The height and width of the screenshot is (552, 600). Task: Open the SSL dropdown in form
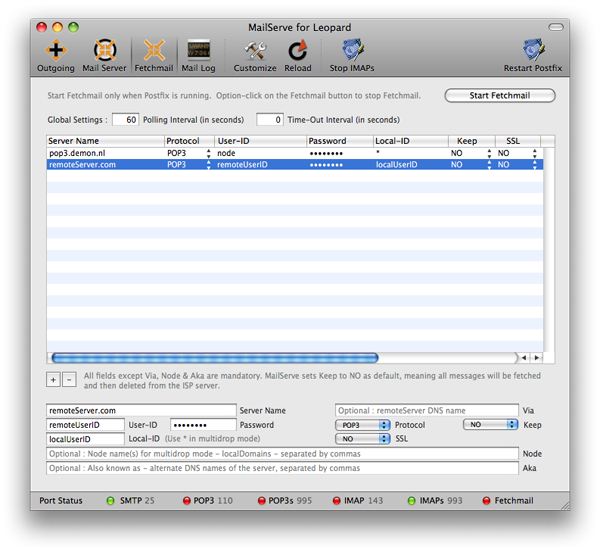pos(363,439)
